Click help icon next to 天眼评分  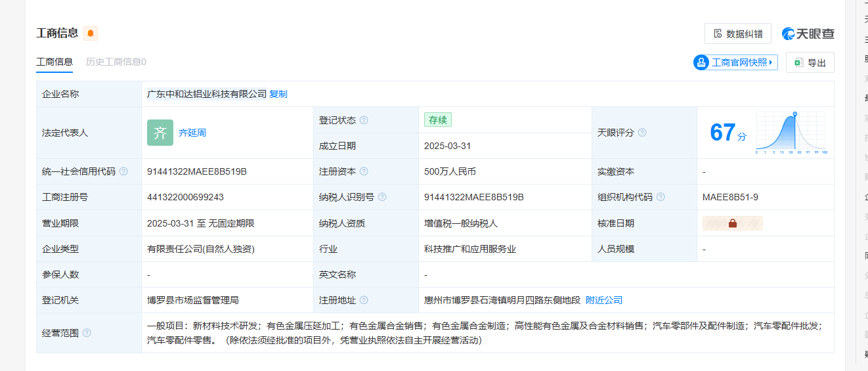(642, 133)
